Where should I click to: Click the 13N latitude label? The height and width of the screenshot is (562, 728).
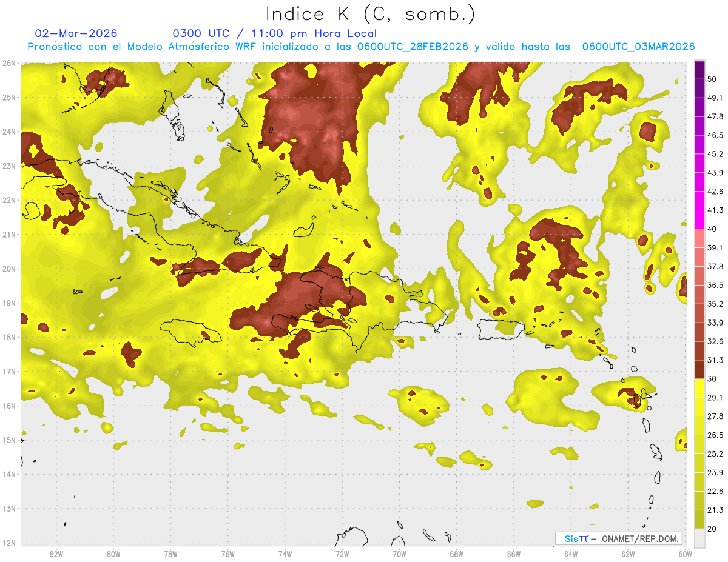pyautogui.click(x=8, y=508)
